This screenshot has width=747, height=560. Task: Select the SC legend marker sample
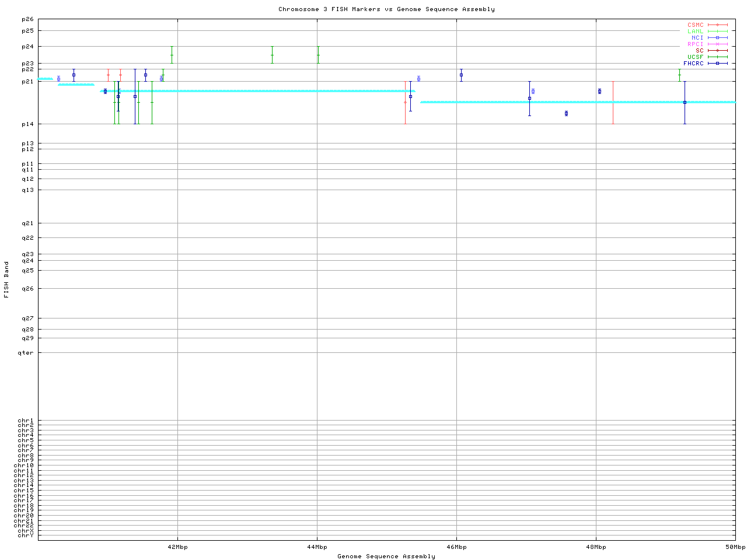717,51
